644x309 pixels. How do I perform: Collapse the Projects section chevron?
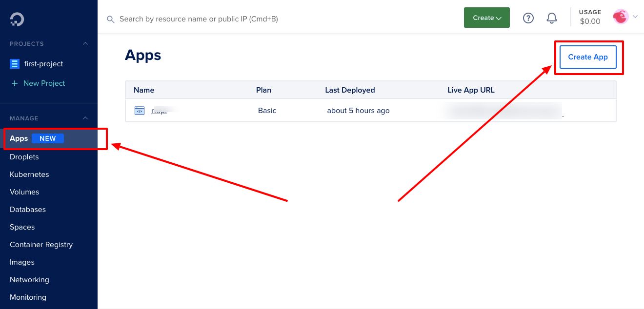pos(85,43)
